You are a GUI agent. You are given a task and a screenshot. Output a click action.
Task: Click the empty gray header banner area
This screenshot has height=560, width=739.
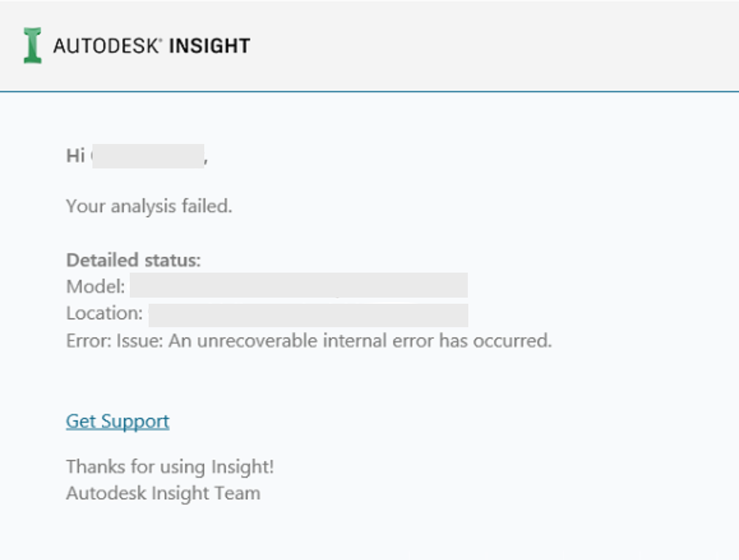tap(485, 46)
